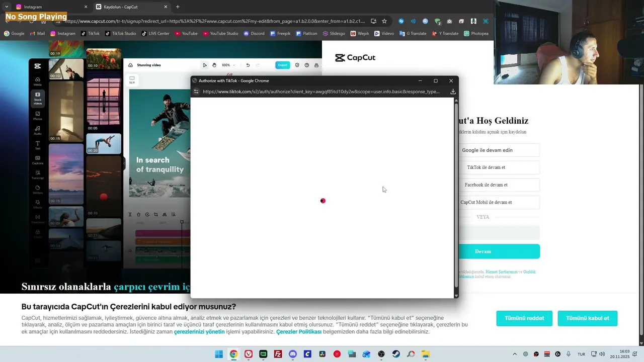Click popup scrollbar up arrow
The image size is (644, 362).
tap(456, 101)
